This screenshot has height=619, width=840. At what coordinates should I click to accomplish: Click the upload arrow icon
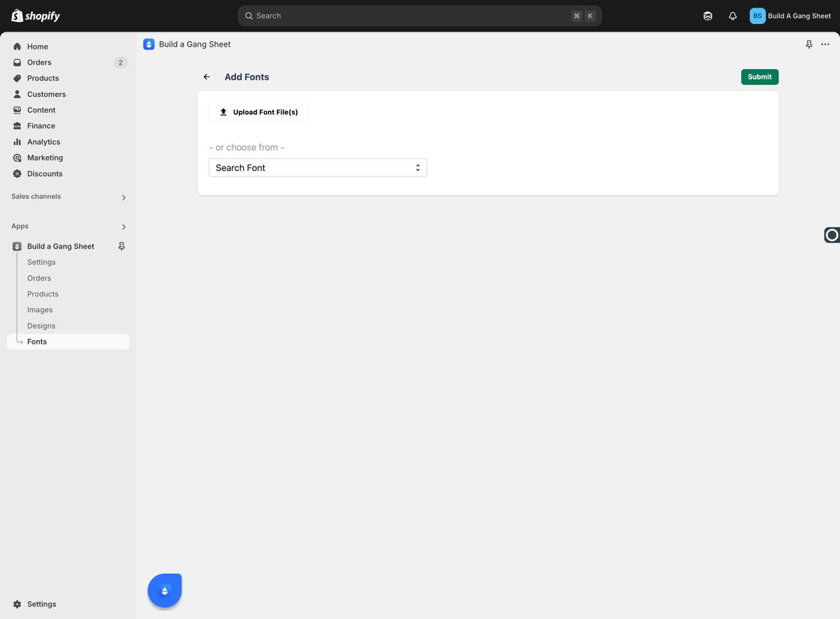pos(223,112)
